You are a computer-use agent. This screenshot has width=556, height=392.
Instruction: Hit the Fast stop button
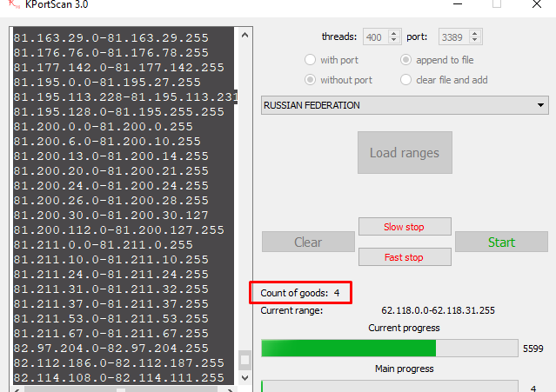pyautogui.click(x=404, y=257)
